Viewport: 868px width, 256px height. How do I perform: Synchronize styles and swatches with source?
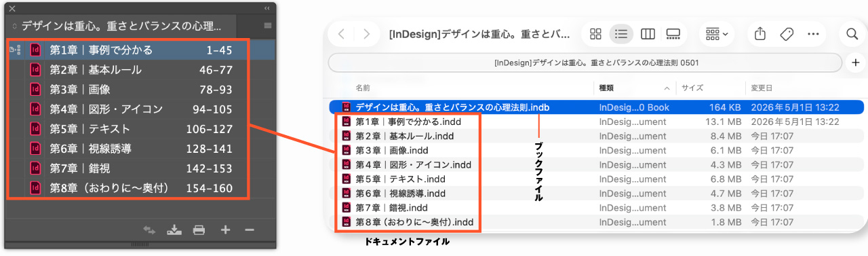(x=149, y=230)
